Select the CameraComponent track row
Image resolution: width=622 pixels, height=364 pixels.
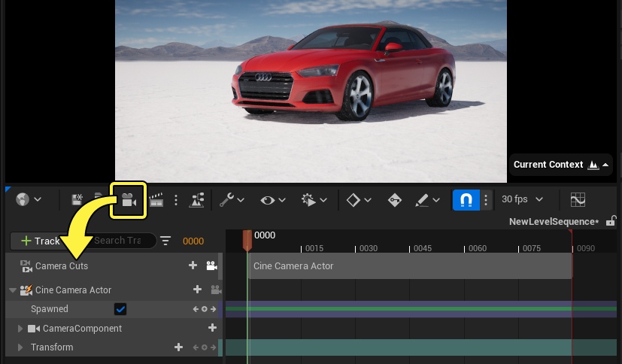(x=112, y=329)
